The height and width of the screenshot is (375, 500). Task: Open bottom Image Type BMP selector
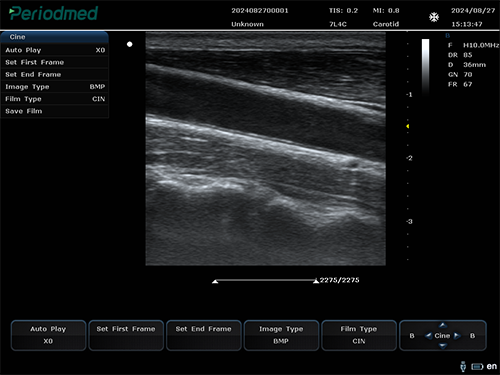281,335
